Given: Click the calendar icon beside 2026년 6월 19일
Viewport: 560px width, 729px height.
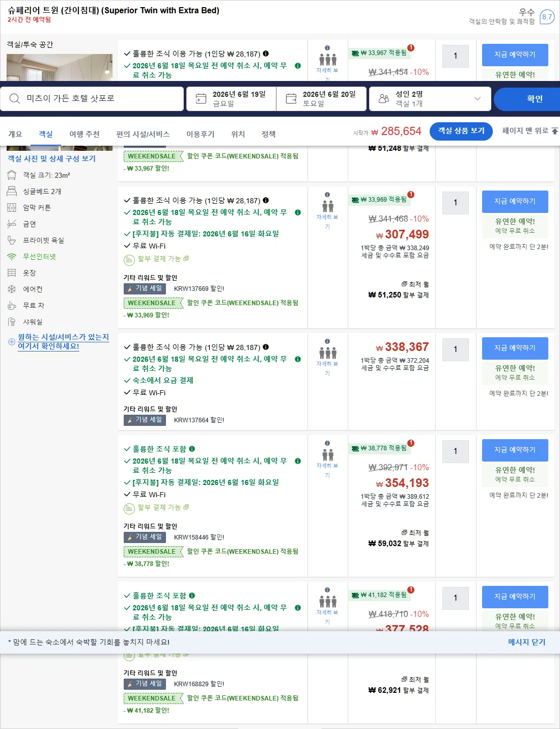Looking at the screenshot, I should (x=201, y=99).
